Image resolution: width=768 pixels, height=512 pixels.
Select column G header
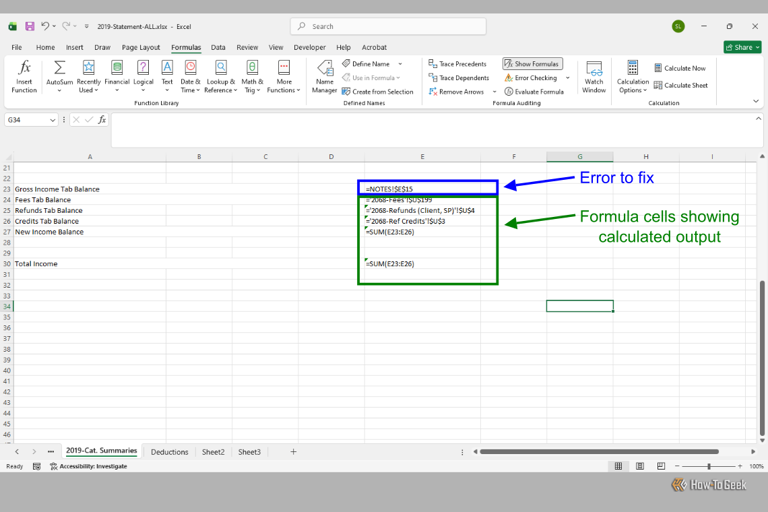click(x=579, y=157)
